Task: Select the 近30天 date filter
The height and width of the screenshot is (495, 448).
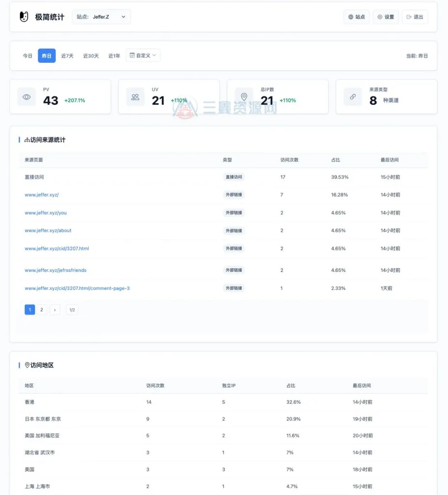Action: pos(90,56)
